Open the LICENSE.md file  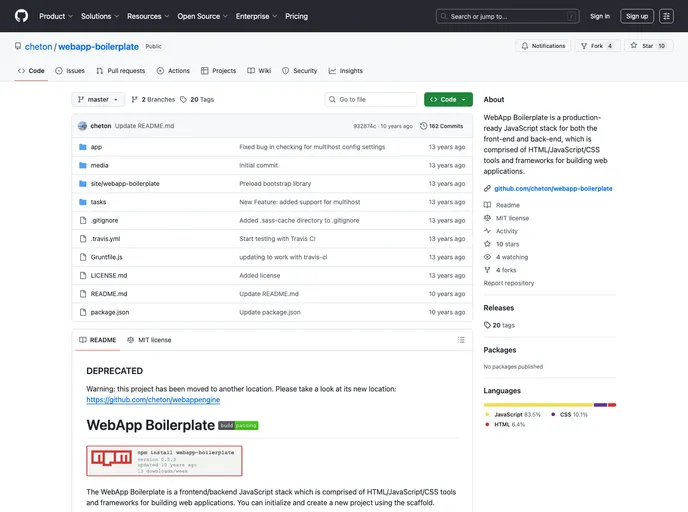tap(109, 276)
